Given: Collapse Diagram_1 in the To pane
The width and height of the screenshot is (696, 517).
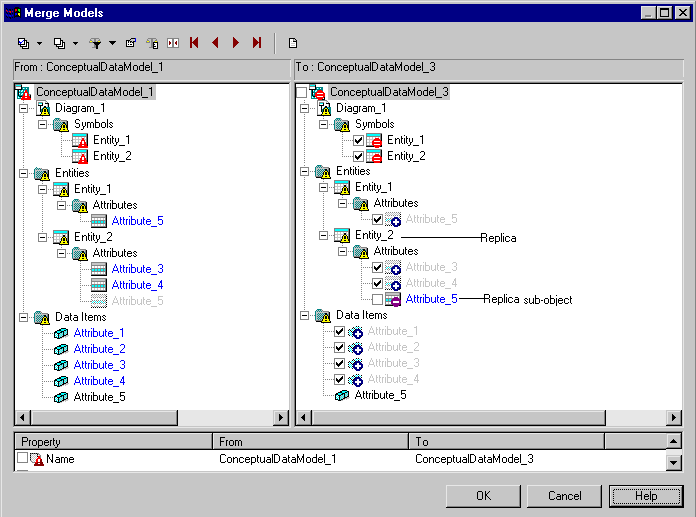Looking at the screenshot, I should coord(304,108).
